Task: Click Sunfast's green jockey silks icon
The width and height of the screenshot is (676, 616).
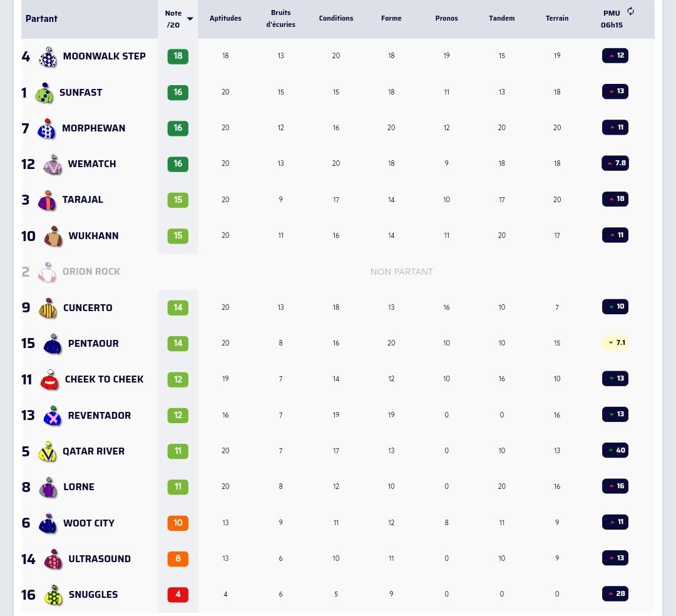Action: (x=44, y=93)
